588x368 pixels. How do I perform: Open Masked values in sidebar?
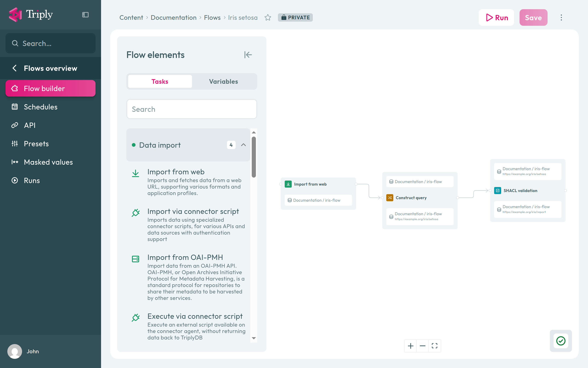click(51, 162)
